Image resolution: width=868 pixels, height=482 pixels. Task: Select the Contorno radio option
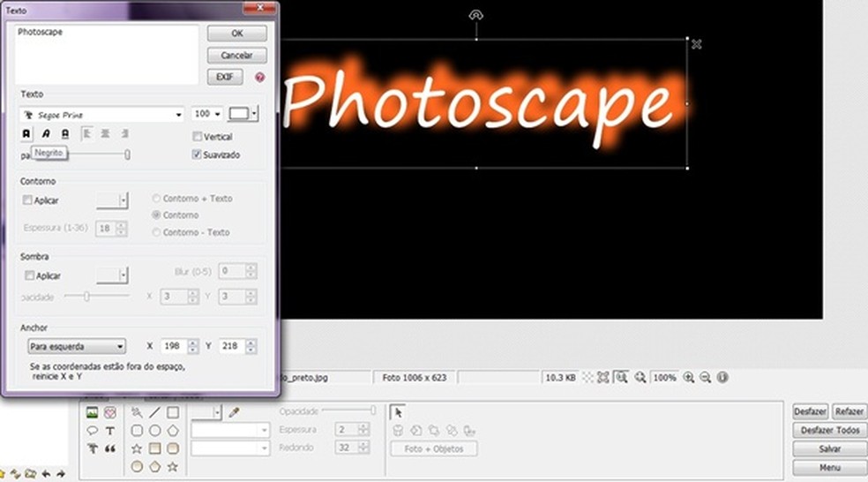157,215
